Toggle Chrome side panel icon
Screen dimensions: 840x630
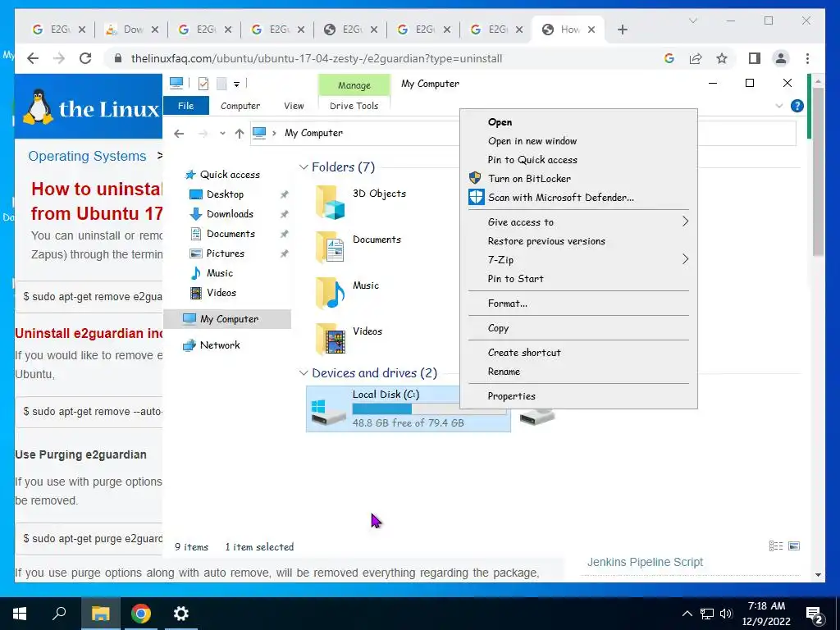[x=755, y=58]
